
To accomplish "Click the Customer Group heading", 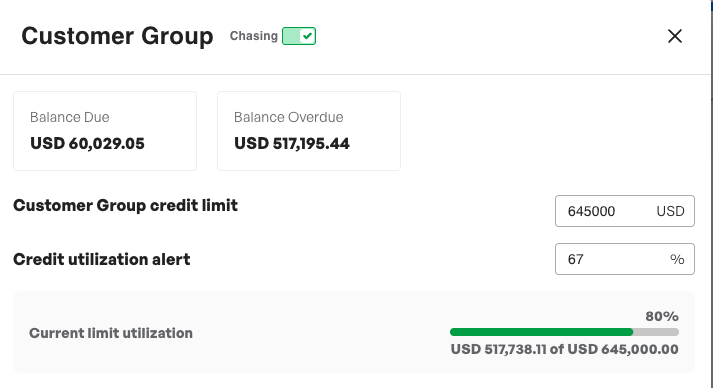I will pos(117,36).
